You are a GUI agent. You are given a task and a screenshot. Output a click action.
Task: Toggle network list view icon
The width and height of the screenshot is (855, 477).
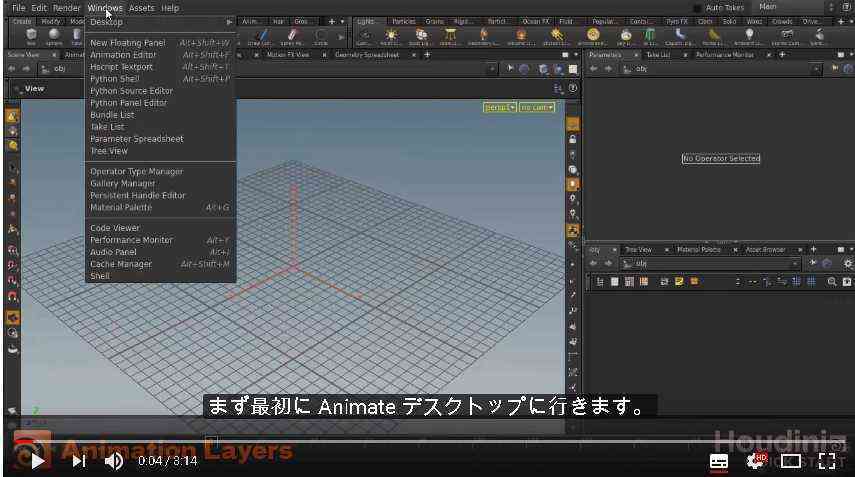point(600,282)
